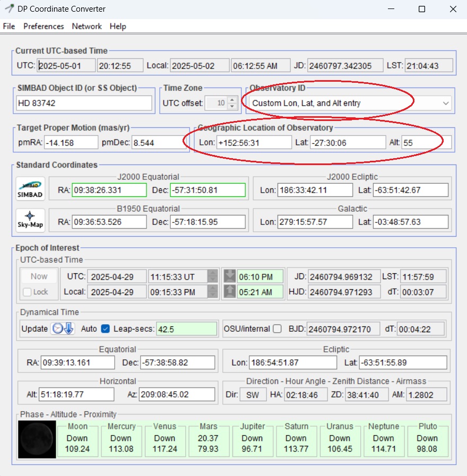Click the Horizontal Az field

(x=177, y=394)
